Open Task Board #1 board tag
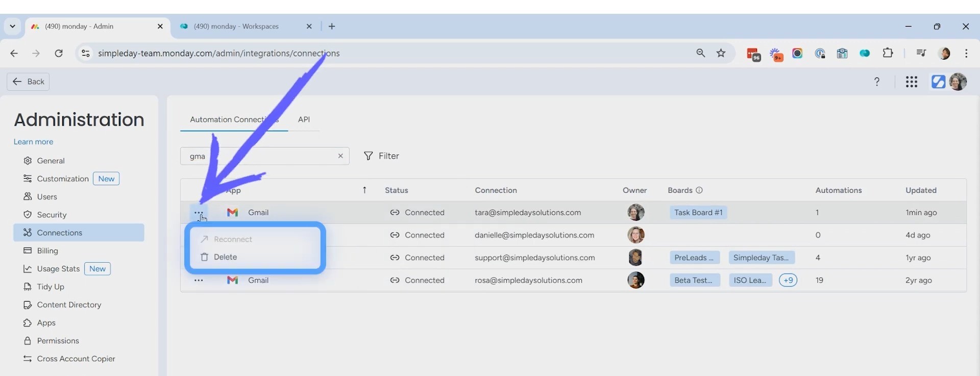This screenshot has width=980, height=376. (x=698, y=213)
